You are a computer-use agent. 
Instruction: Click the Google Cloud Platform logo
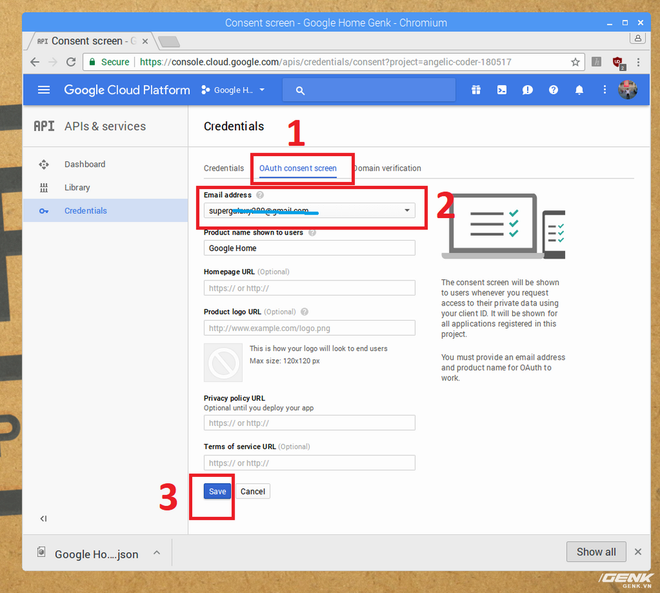tap(127, 90)
